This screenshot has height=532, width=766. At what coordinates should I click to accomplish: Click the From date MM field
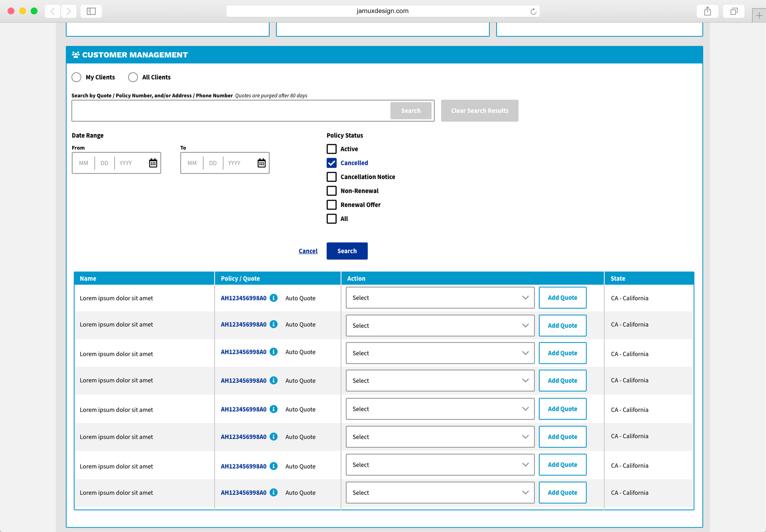[x=84, y=163]
